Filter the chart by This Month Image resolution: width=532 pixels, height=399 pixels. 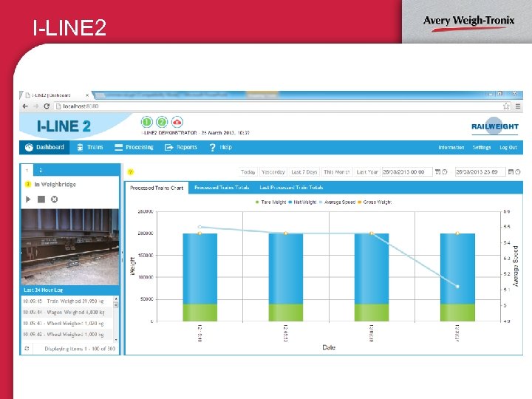(337, 172)
